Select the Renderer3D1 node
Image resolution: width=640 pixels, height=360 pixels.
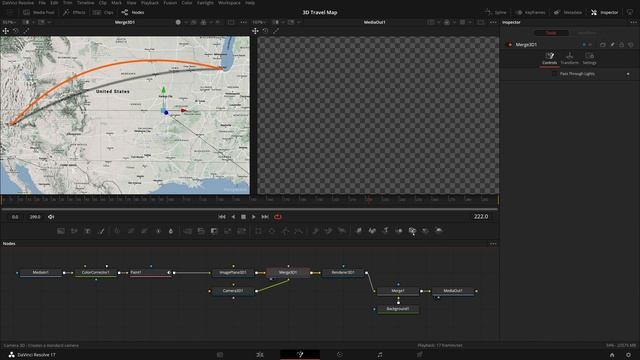343,272
